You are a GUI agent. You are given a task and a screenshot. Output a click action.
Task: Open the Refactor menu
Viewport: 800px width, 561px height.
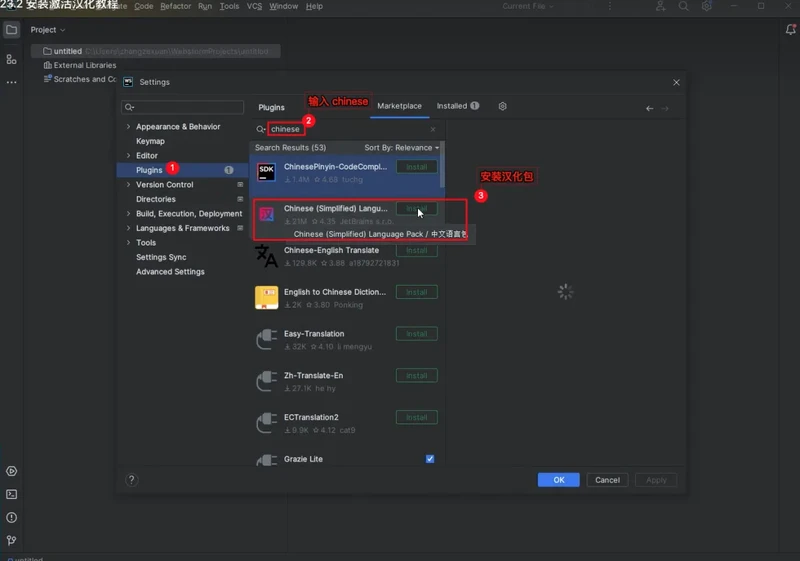tap(175, 6)
